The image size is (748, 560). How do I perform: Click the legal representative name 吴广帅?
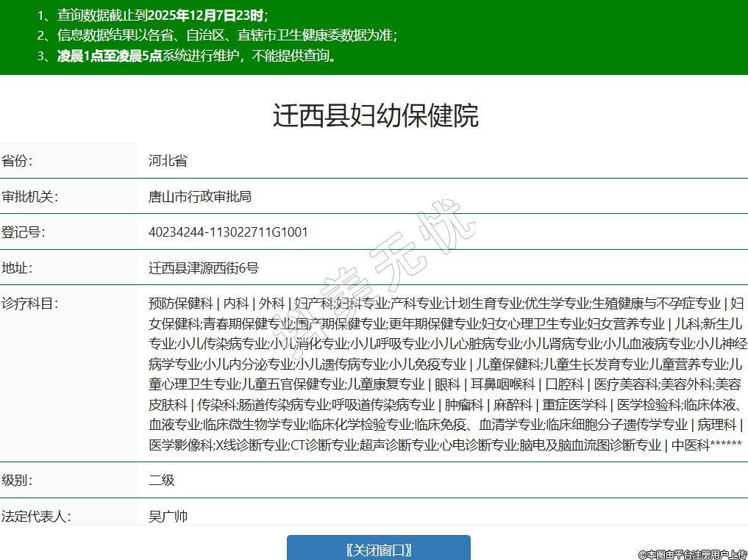[168, 516]
